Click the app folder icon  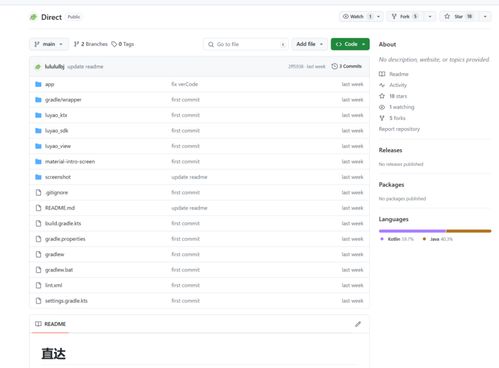tap(38, 84)
